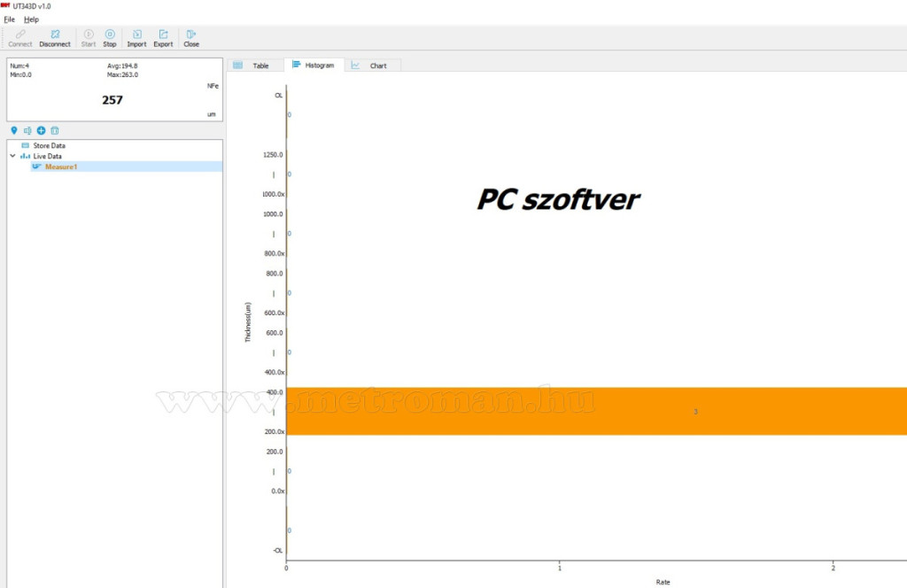Click the orange histogram bar
Image resolution: width=907 pixels, height=588 pixels.
[x=595, y=411]
